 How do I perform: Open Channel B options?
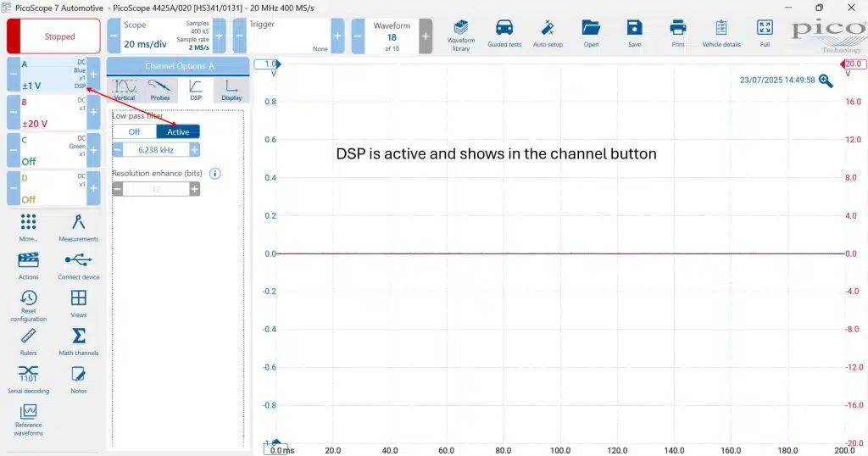(x=53, y=113)
